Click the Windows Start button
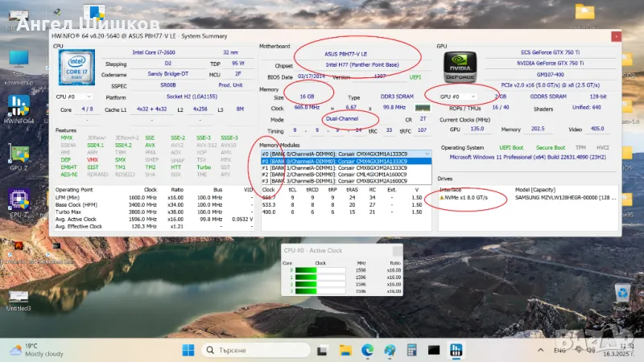The image size is (644, 362). (188, 350)
